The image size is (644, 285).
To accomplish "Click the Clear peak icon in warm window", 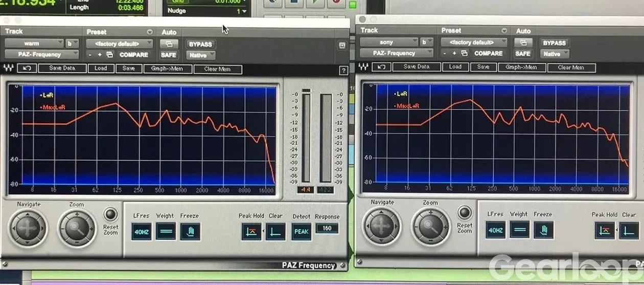I will [x=276, y=231].
